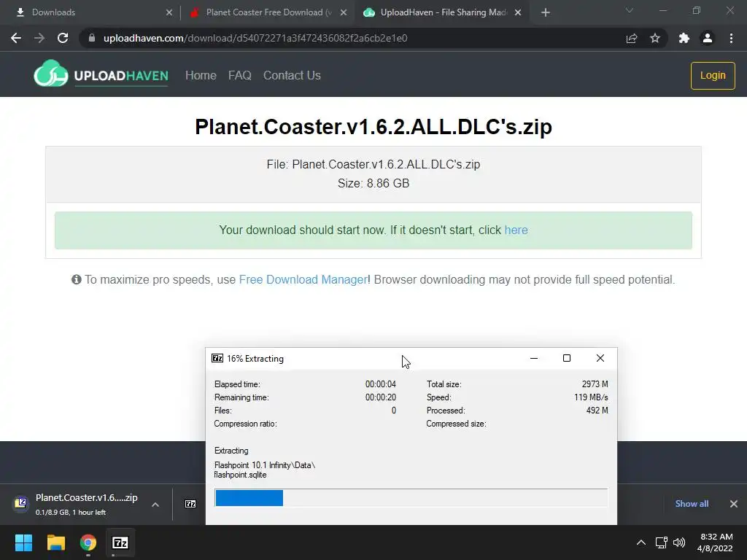Image resolution: width=747 pixels, height=560 pixels.
Task: Open the clock showing 8:32 AM
Action: pos(715,542)
